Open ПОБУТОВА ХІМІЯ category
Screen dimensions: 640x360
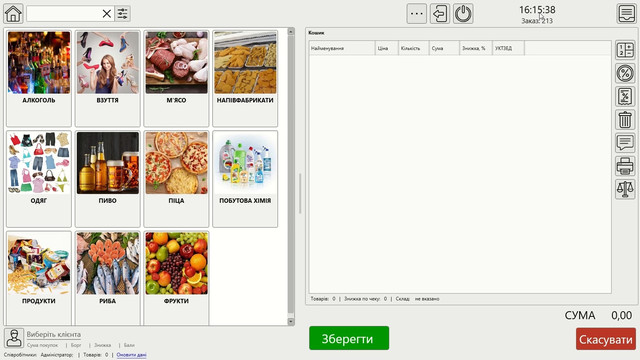pos(245,179)
